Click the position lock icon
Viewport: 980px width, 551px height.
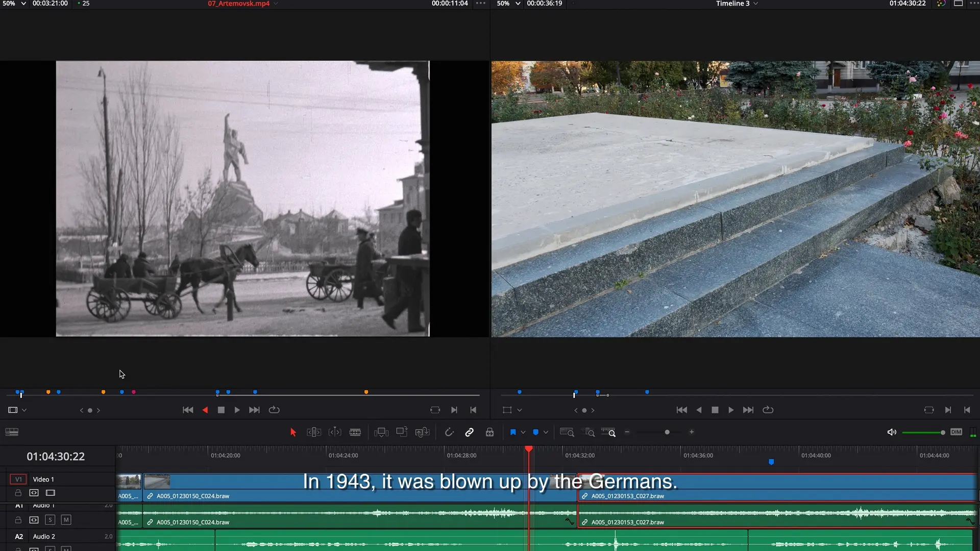point(489,432)
